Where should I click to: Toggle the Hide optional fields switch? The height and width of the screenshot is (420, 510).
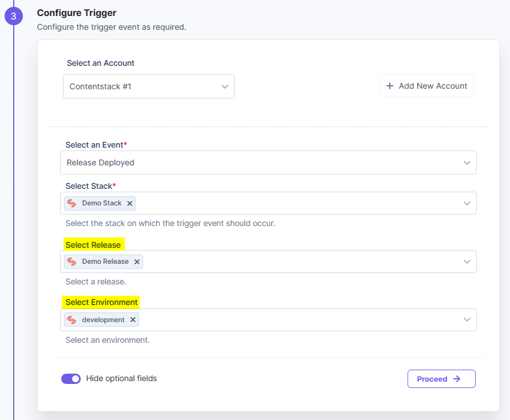click(71, 378)
